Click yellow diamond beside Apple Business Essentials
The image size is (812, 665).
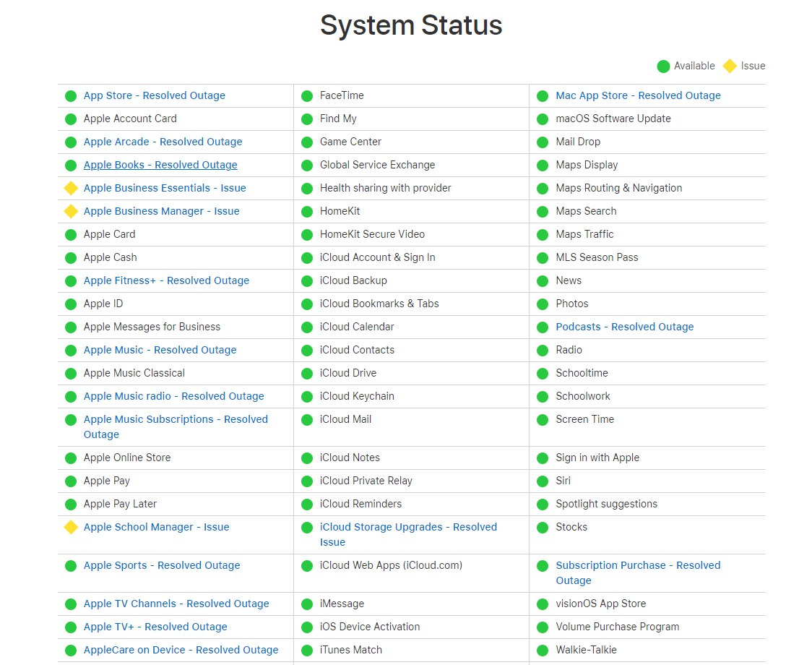coord(71,188)
